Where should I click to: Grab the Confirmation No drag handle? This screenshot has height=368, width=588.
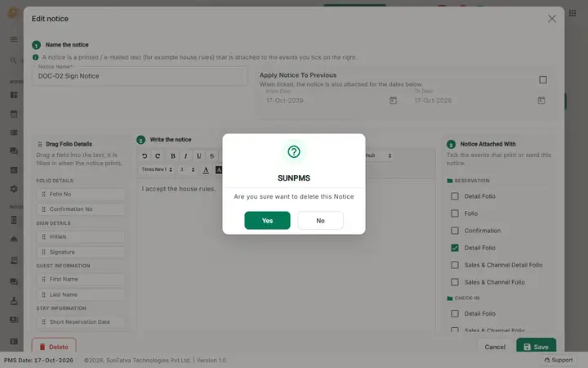[43, 209]
